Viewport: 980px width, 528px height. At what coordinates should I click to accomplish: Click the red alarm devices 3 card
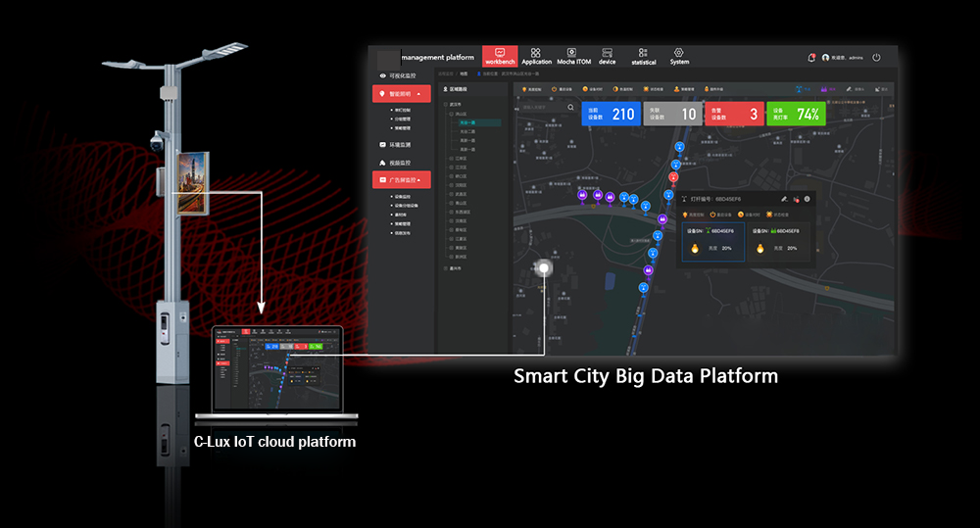point(736,114)
